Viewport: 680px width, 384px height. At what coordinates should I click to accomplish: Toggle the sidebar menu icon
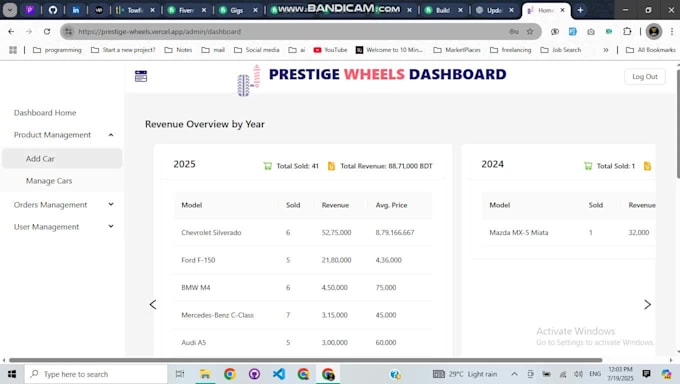pos(141,76)
